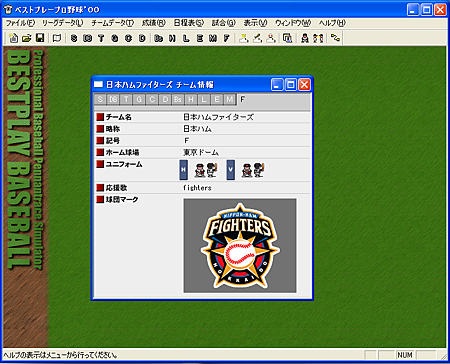450x364 pixels.
Task: Open the ウィンドウ(W) menu
Action: tap(293, 23)
